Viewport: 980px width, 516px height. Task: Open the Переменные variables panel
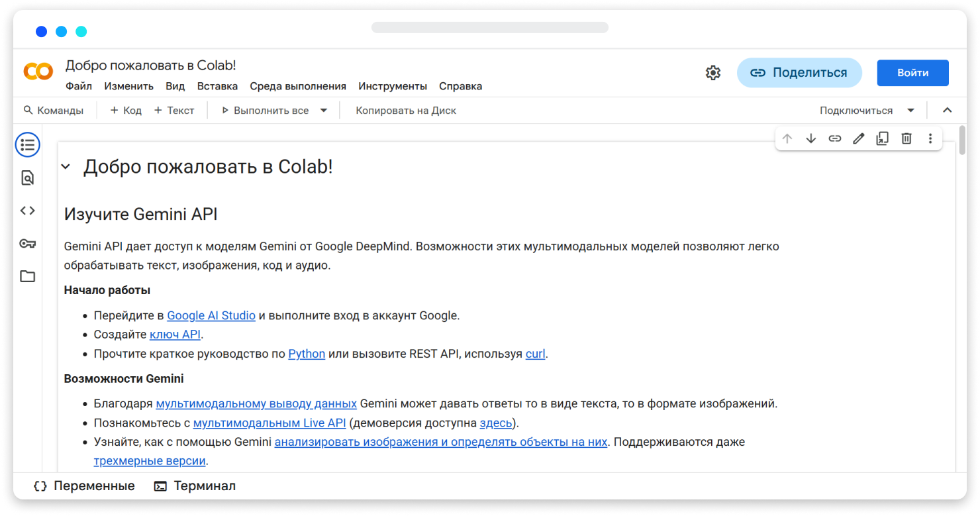coord(84,486)
